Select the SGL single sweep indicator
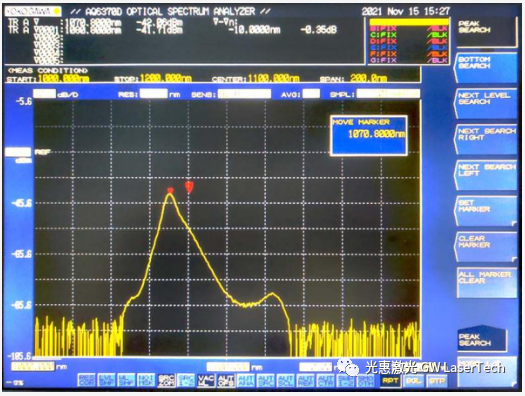This screenshot has height=396, width=525. (414, 381)
